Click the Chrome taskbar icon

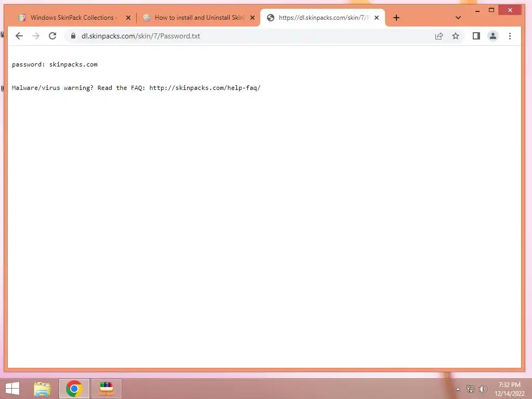click(74, 389)
